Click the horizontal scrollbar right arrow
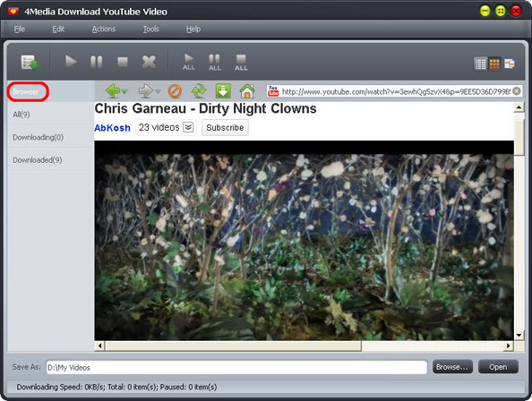The height and width of the screenshot is (401, 532). pos(508,346)
